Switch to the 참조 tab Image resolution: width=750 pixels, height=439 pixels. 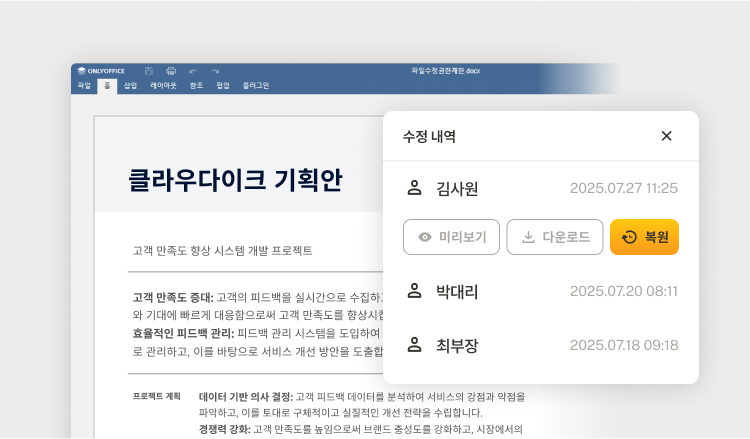tap(197, 86)
